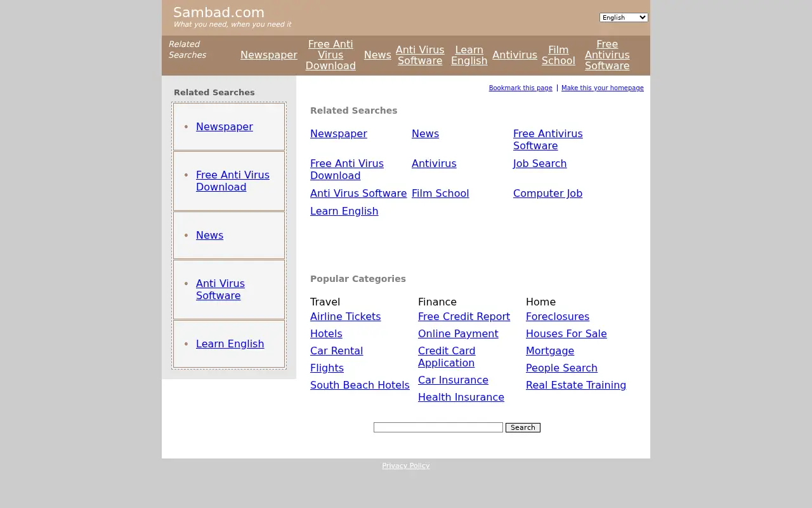
Task: Open Health Insurance under Finance
Action: [461, 397]
